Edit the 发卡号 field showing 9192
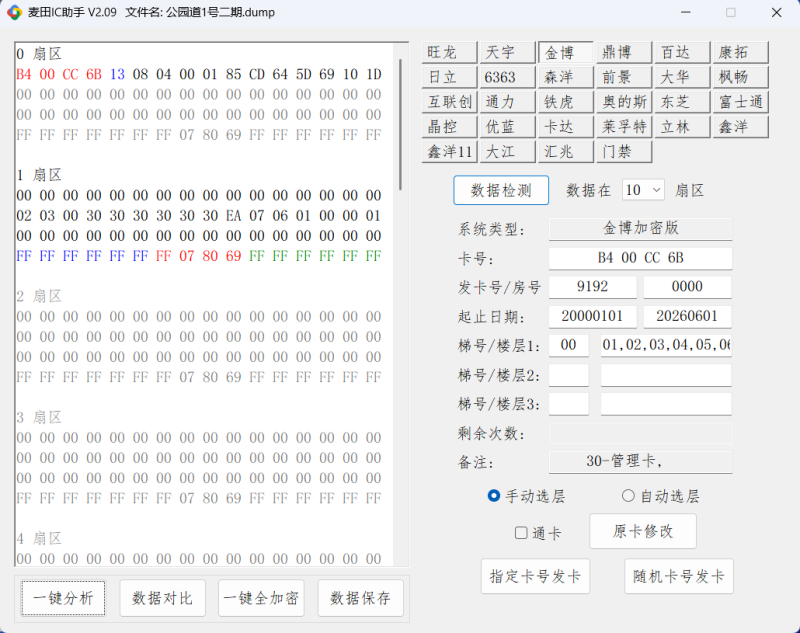Image resolution: width=800 pixels, height=633 pixels. (x=593, y=287)
